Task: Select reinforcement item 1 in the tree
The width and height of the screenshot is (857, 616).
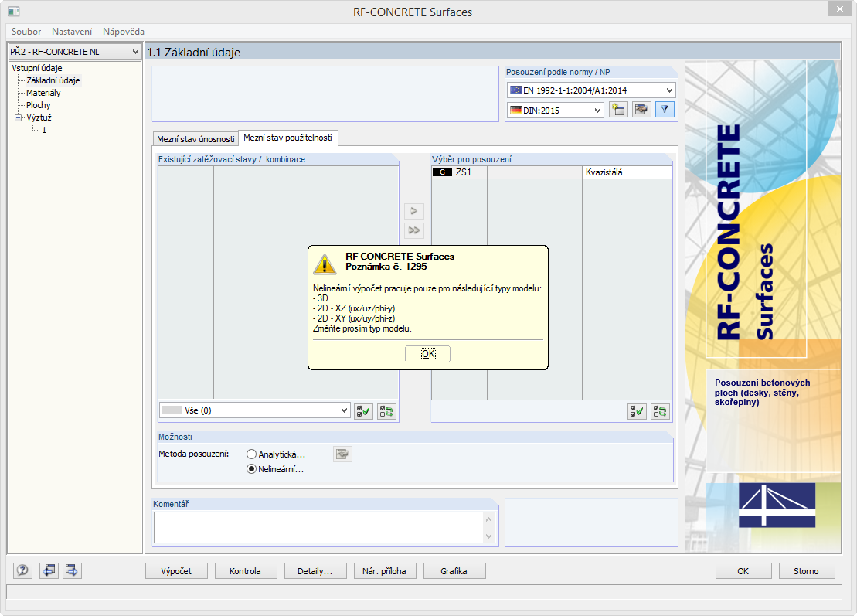Action: click(x=44, y=130)
